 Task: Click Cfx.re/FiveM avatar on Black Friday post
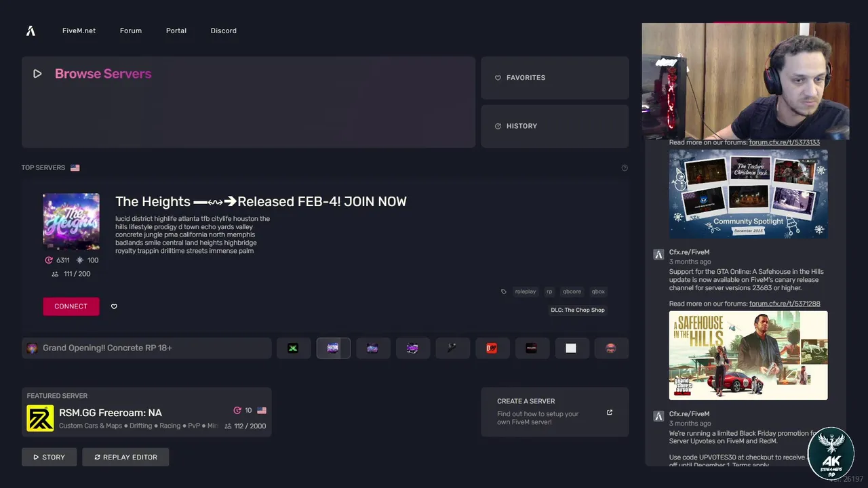tap(658, 415)
